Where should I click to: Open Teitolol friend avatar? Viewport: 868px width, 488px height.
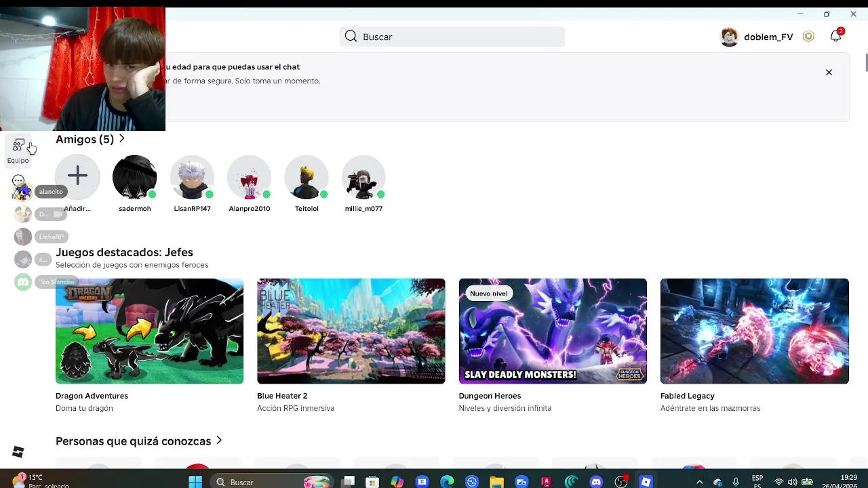click(x=307, y=176)
